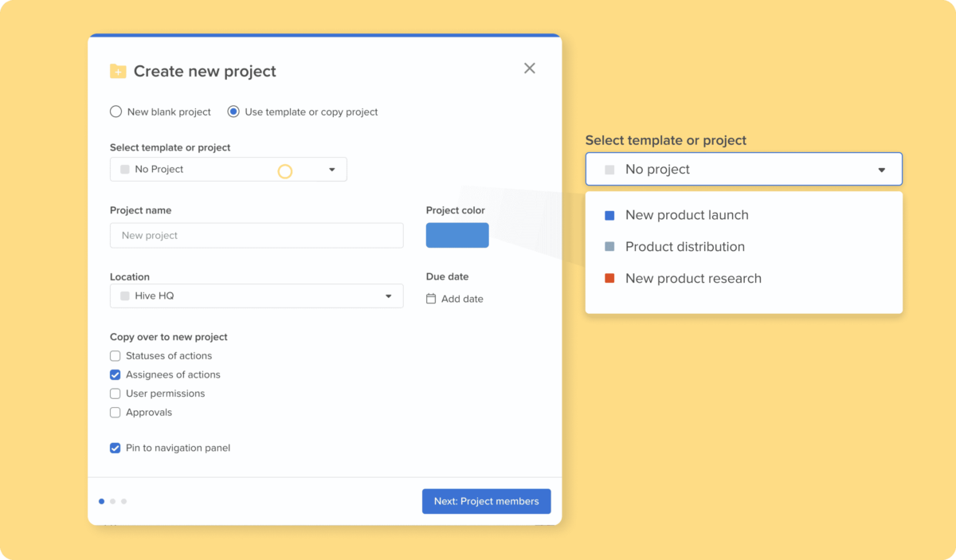
Task: Choose Product distribution from the dropdown list
Action: 684,247
